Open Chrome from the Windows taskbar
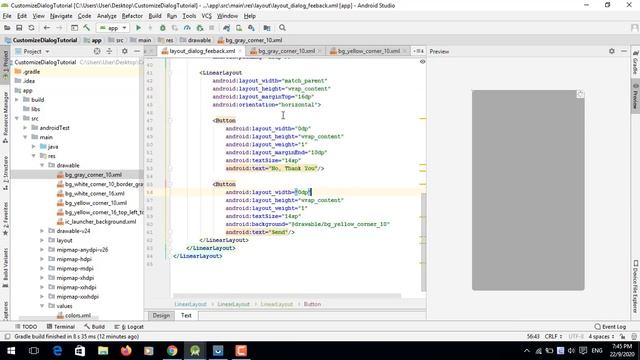640x360 pixels. pos(172,351)
